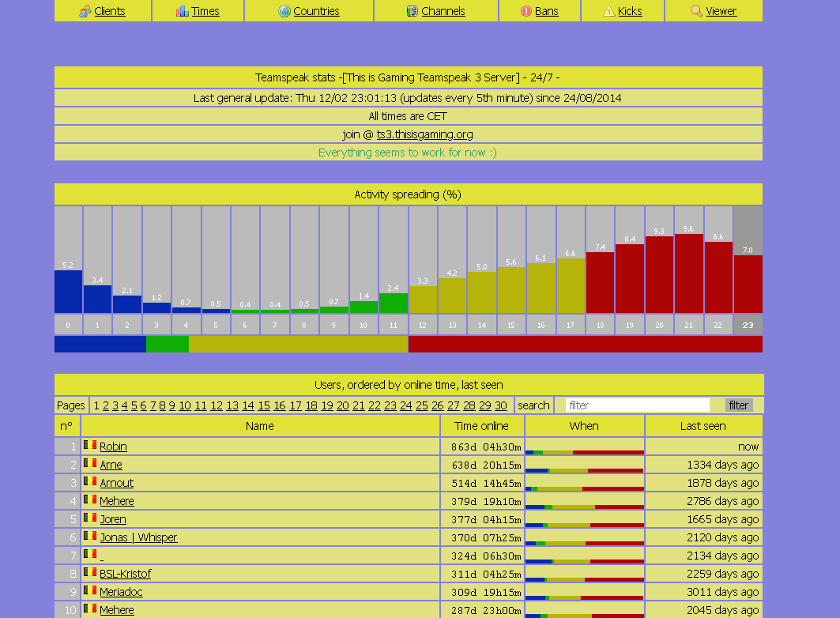Open the Channels menu link
The width and height of the screenshot is (840, 618).
(x=443, y=11)
